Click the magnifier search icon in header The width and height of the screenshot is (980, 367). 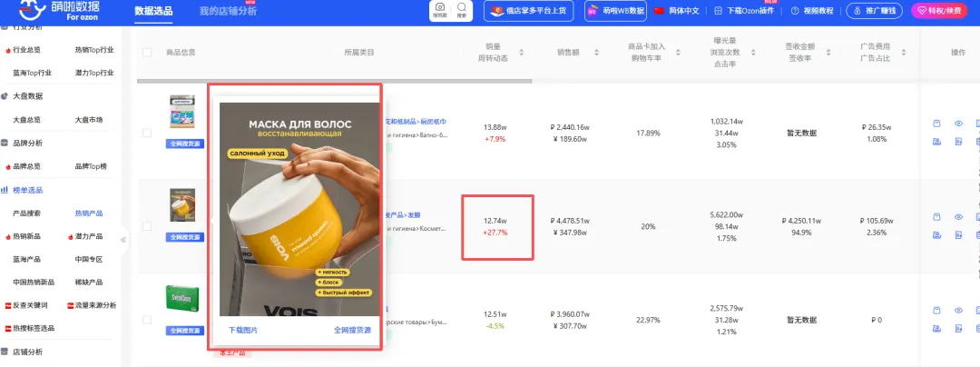462,11
